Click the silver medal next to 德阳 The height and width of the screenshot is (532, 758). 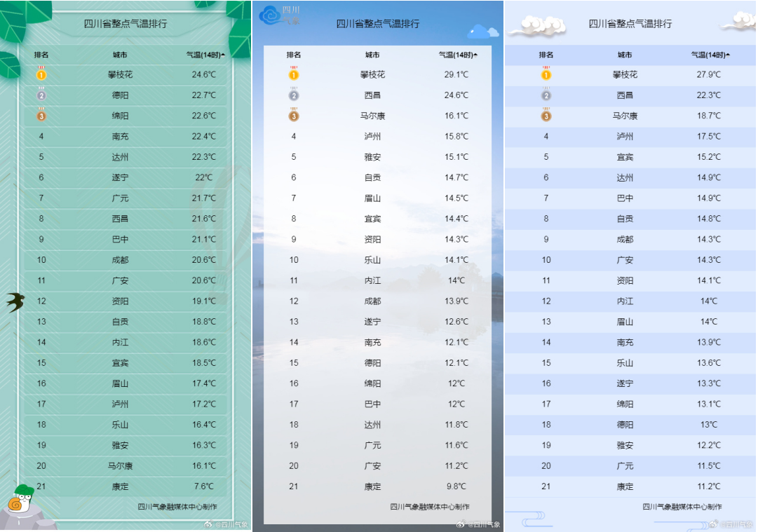[x=41, y=95]
